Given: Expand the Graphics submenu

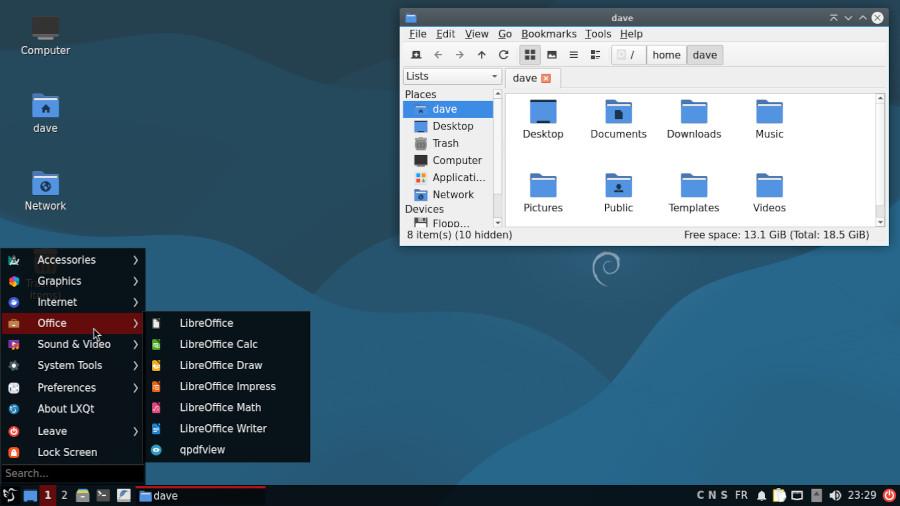Looking at the screenshot, I should coord(73,281).
